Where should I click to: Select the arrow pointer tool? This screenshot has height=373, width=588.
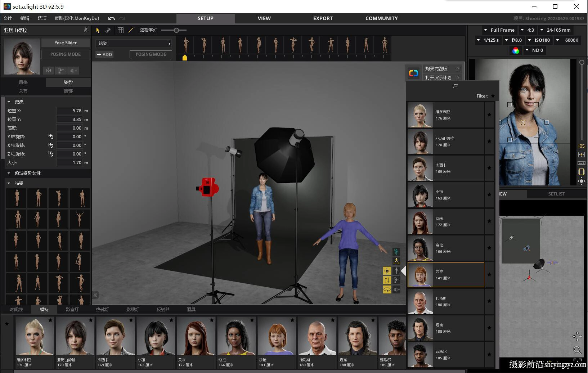(x=98, y=30)
